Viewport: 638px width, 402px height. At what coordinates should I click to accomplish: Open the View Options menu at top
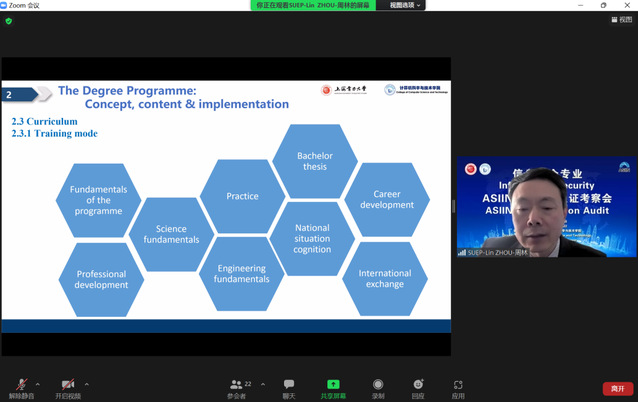click(405, 5)
